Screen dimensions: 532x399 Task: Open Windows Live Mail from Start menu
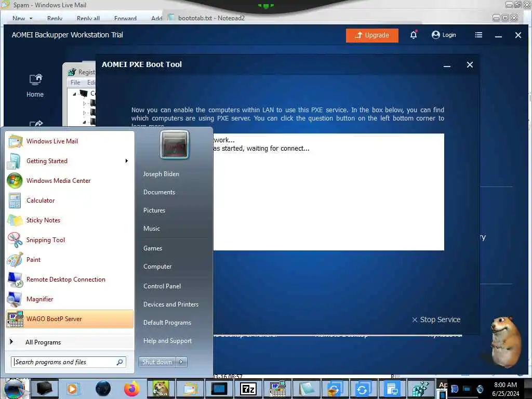click(x=70, y=141)
